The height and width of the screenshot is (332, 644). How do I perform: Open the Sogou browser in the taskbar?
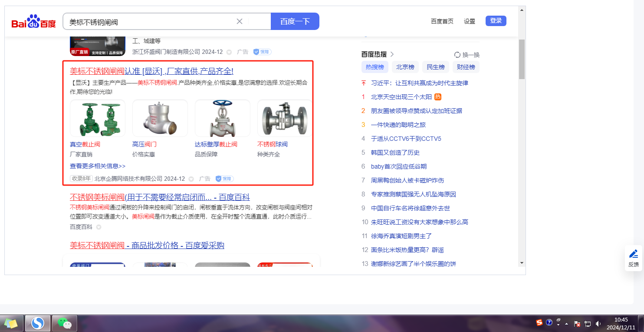coord(38,323)
